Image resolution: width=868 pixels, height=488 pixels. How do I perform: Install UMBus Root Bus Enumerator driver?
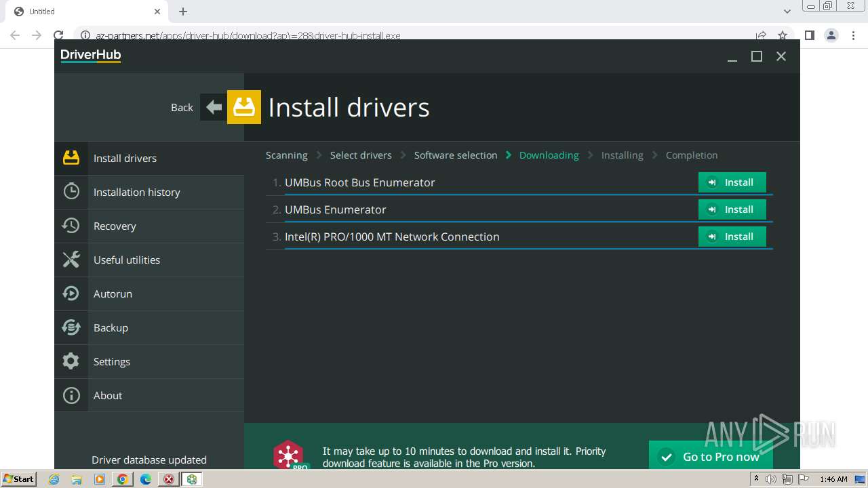pyautogui.click(x=732, y=182)
